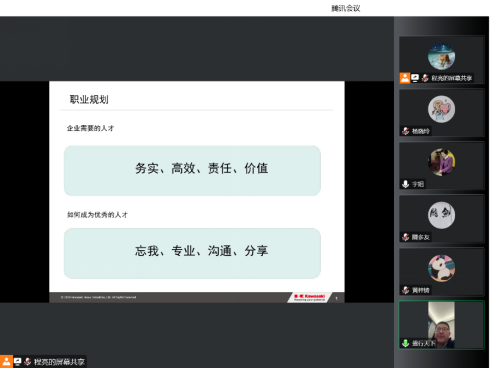Click the muted mic icon under the heart cartoon avatar
Screen dimensions: 490x368
coord(405,131)
